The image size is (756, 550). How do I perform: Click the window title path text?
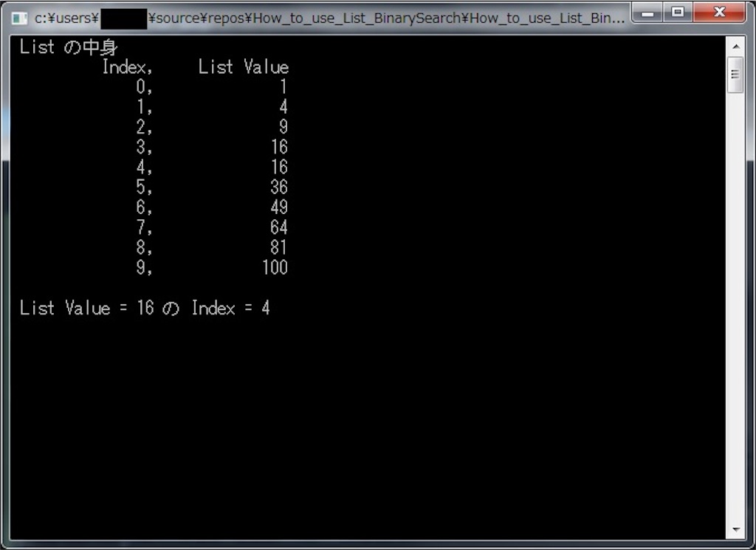click(x=329, y=18)
